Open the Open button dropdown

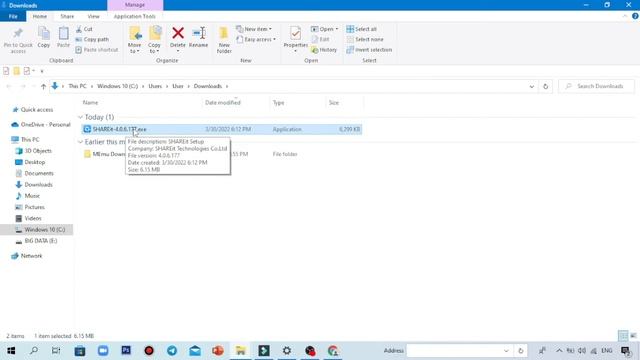(x=324, y=29)
